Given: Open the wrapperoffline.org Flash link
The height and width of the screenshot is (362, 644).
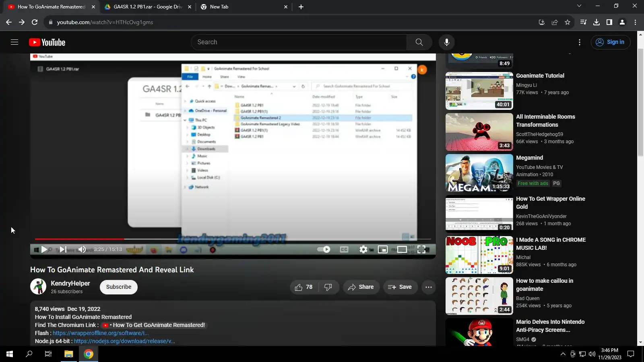Looking at the screenshot, I should (x=101, y=333).
